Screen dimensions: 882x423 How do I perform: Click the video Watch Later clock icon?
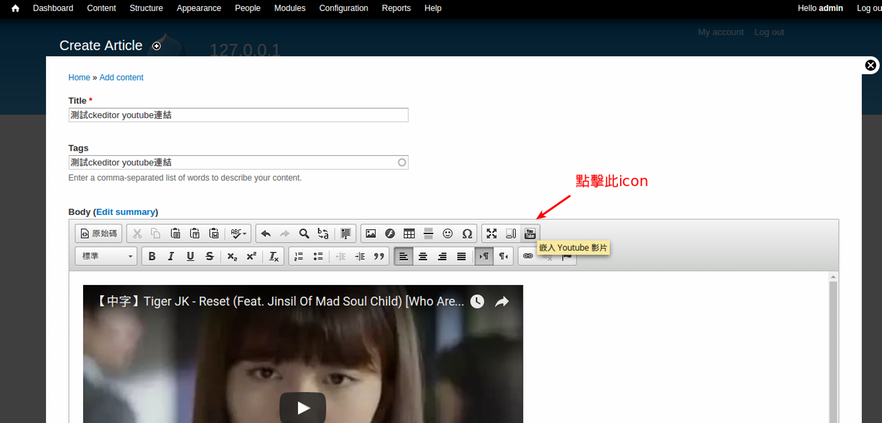(x=477, y=302)
